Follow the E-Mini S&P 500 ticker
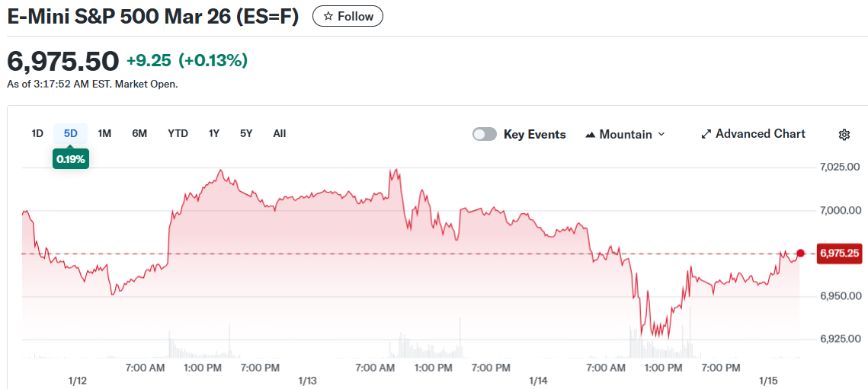Viewport: 868px width, 389px height. point(348,16)
